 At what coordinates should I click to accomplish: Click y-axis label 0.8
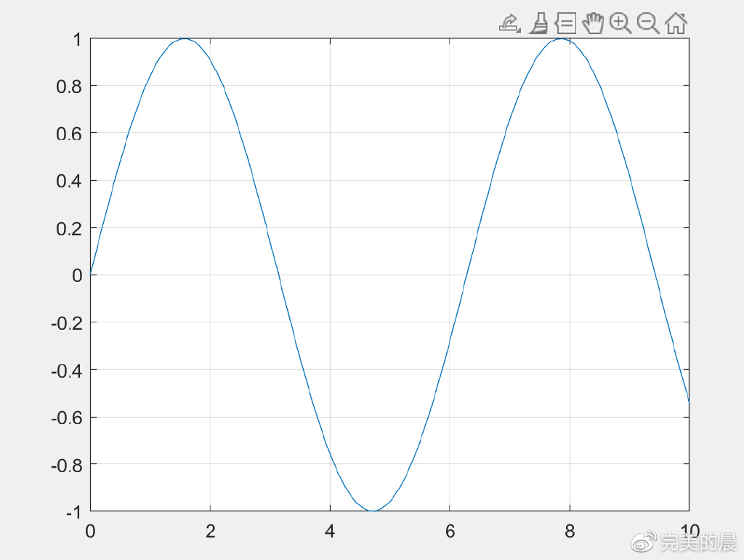[x=69, y=86]
